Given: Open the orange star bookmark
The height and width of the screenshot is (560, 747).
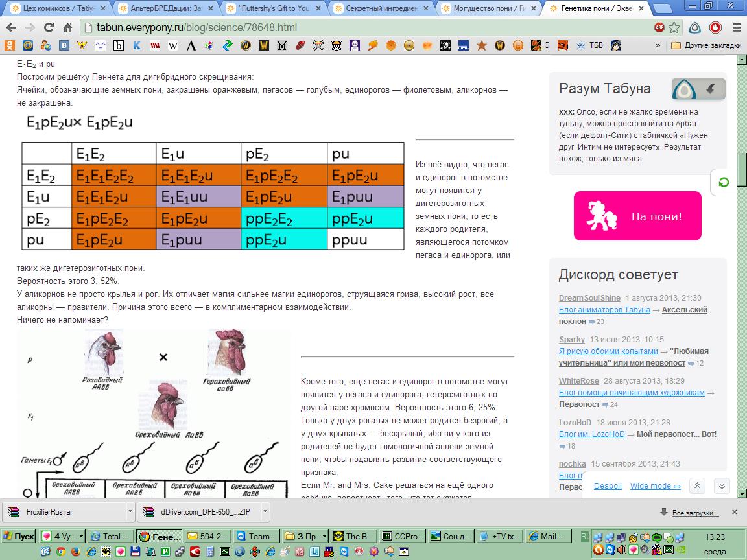Looking at the screenshot, I should [482, 45].
